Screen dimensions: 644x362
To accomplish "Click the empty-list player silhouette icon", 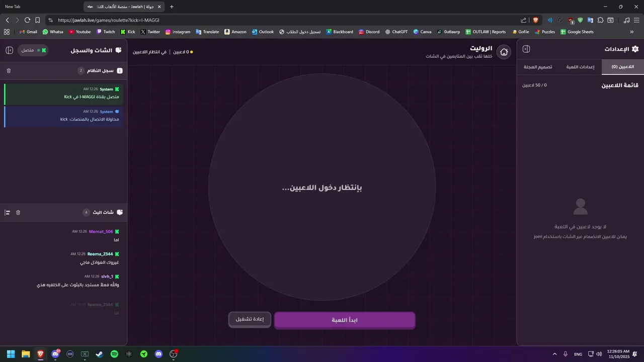I will tap(581, 206).
